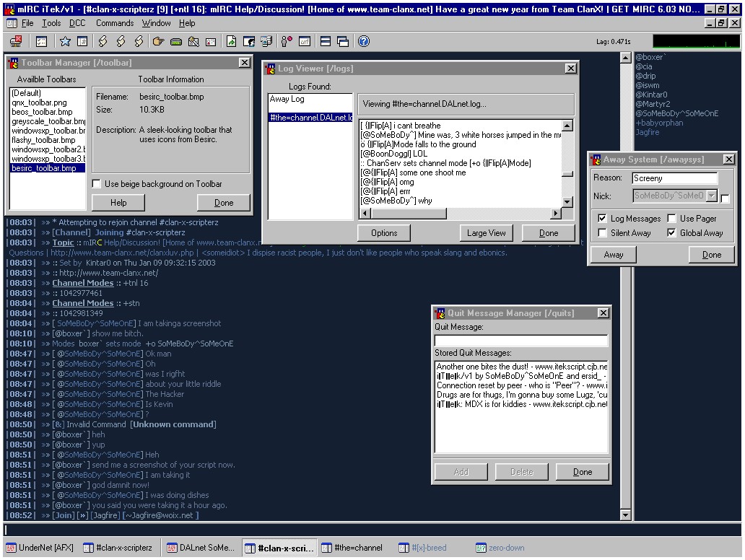Enable 'Use beige background on Toolbar' checkbox
Screen dimensions: 745x560
click(97, 184)
